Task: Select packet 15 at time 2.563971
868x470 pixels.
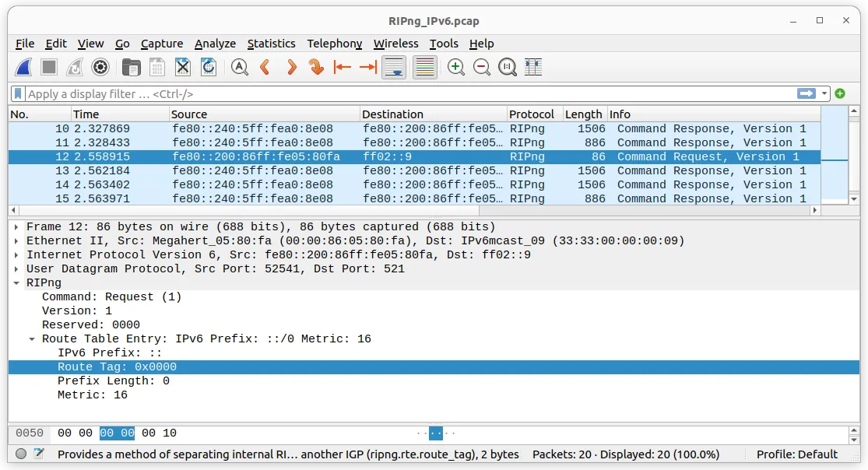Action: [x=414, y=198]
